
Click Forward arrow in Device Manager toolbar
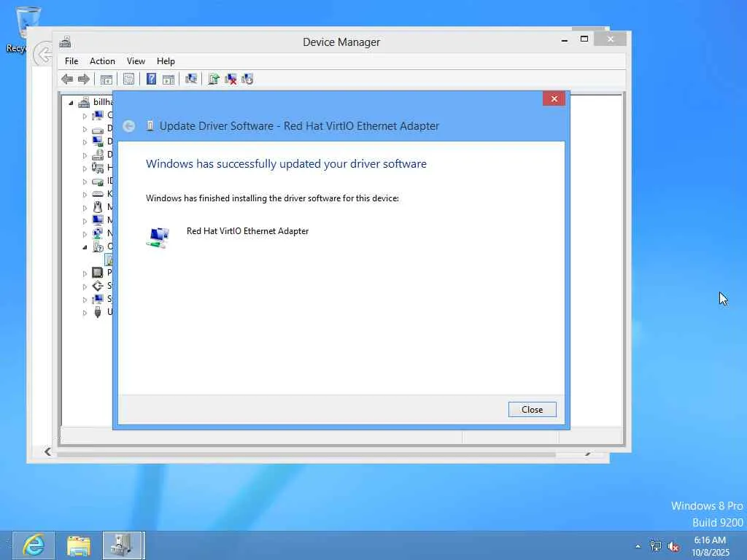point(84,79)
